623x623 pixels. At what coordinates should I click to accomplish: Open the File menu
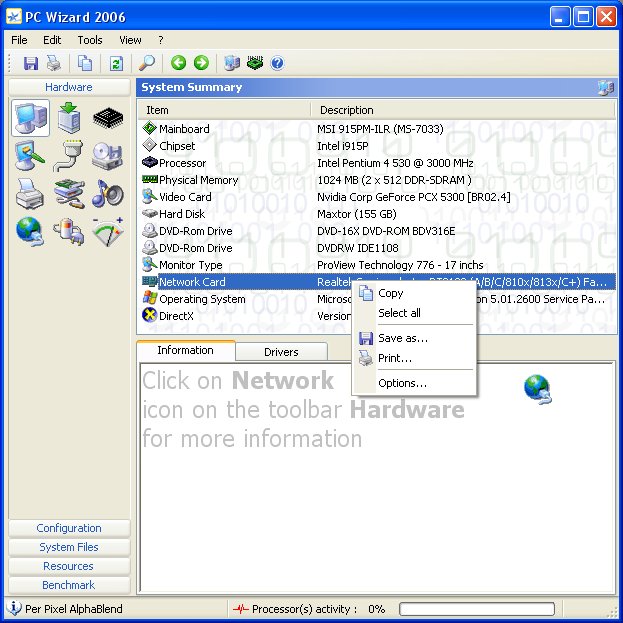(x=19, y=40)
